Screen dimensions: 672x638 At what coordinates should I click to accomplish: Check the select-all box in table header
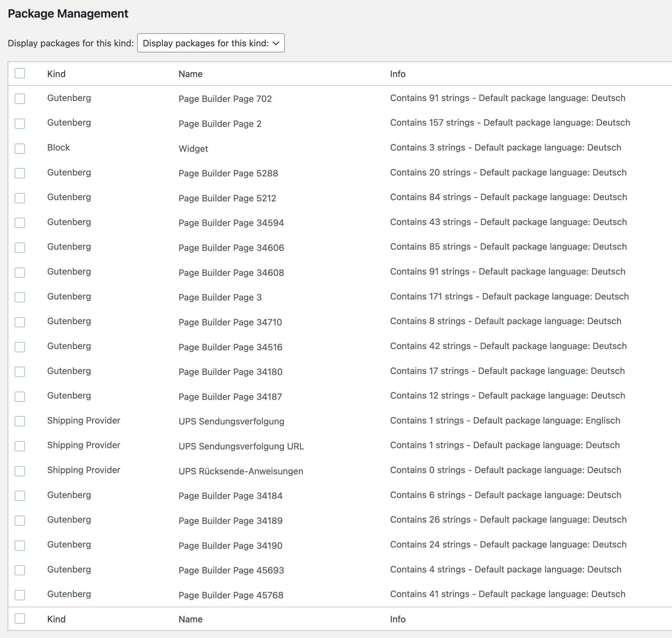point(20,73)
